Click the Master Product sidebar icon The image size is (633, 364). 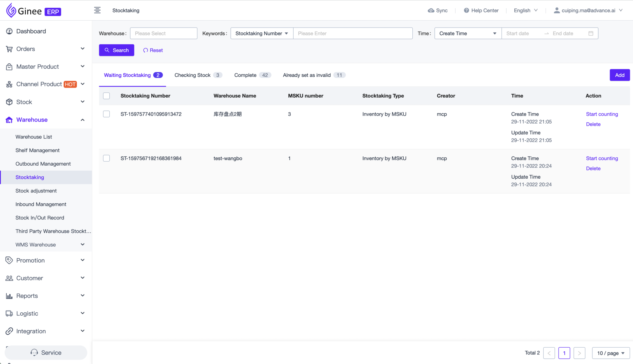pos(9,66)
